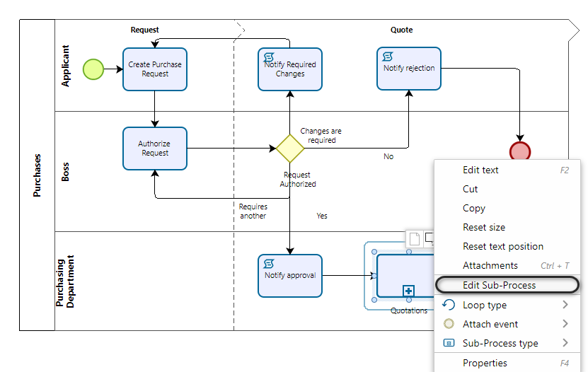Expand the Attach event submenu arrow
Screen dimensions: 588x372
(x=565, y=324)
